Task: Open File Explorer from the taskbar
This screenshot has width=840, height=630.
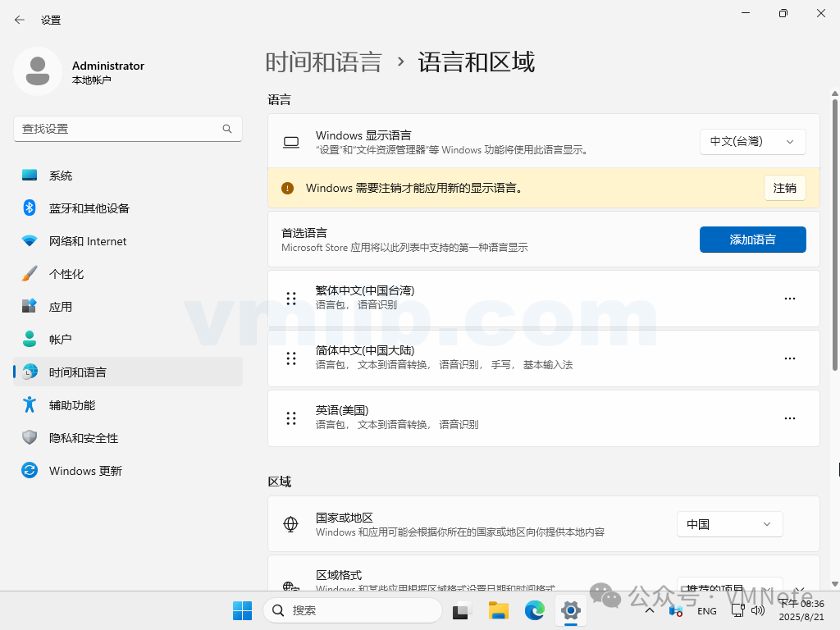Action: tap(499, 610)
